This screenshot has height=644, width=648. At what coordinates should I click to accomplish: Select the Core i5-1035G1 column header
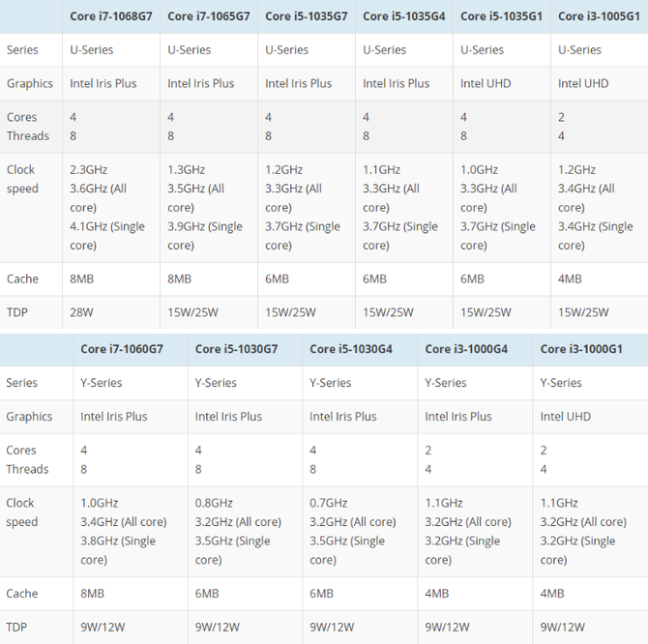coord(502,16)
